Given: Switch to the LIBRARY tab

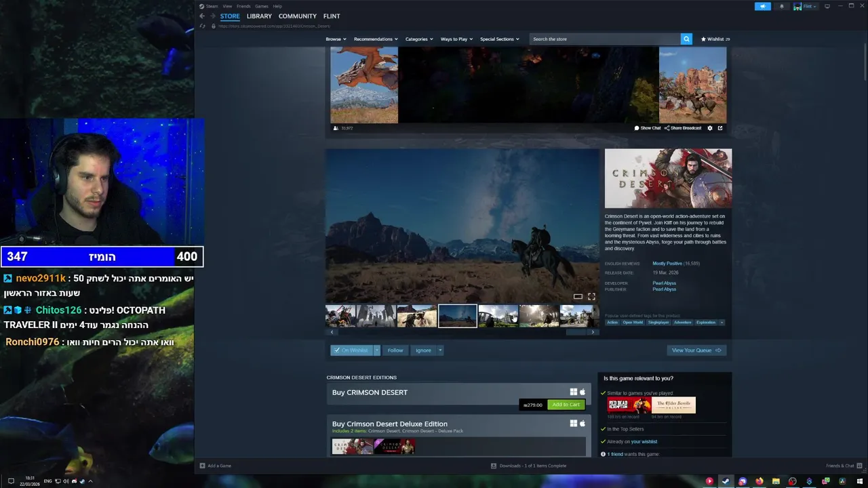Looking at the screenshot, I should coord(259,16).
